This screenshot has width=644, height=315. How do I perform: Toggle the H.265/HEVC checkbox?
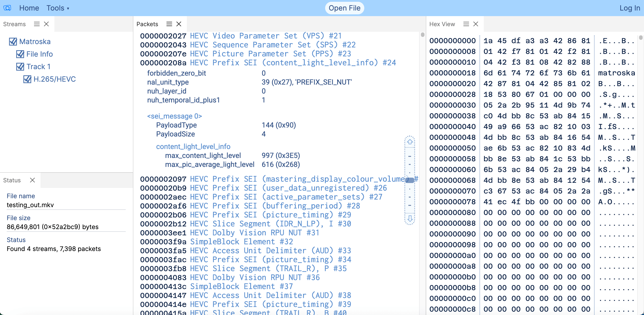(27, 79)
